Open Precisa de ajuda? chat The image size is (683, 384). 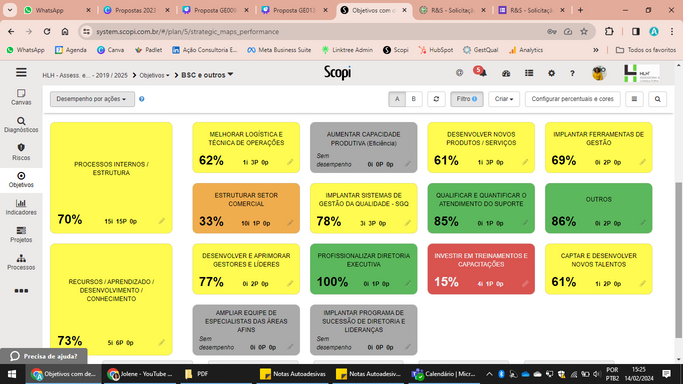pyautogui.click(x=44, y=356)
